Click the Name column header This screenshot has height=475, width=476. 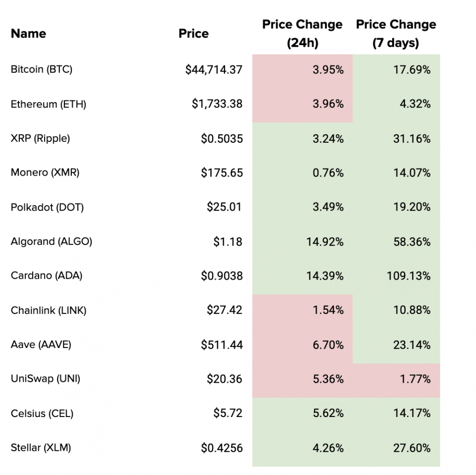[x=28, y=34]
